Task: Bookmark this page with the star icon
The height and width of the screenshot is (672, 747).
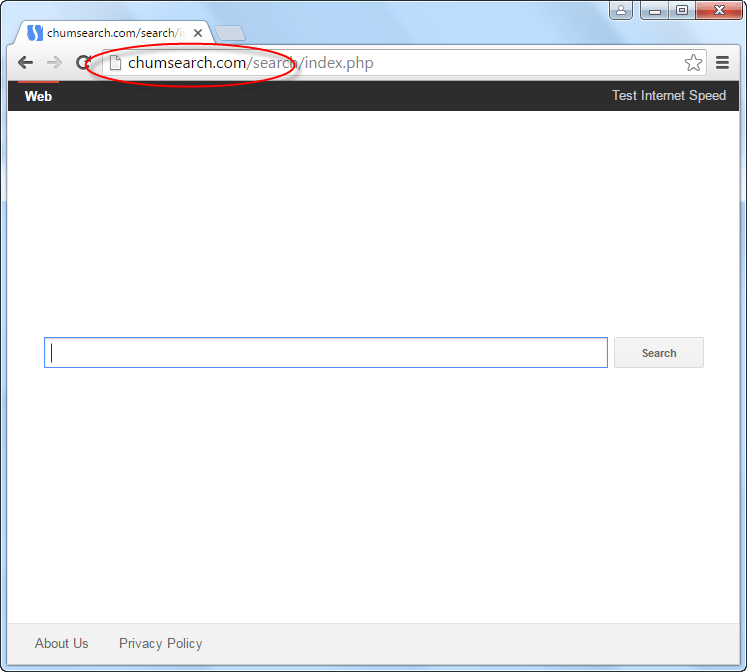Action: [693, 62]
